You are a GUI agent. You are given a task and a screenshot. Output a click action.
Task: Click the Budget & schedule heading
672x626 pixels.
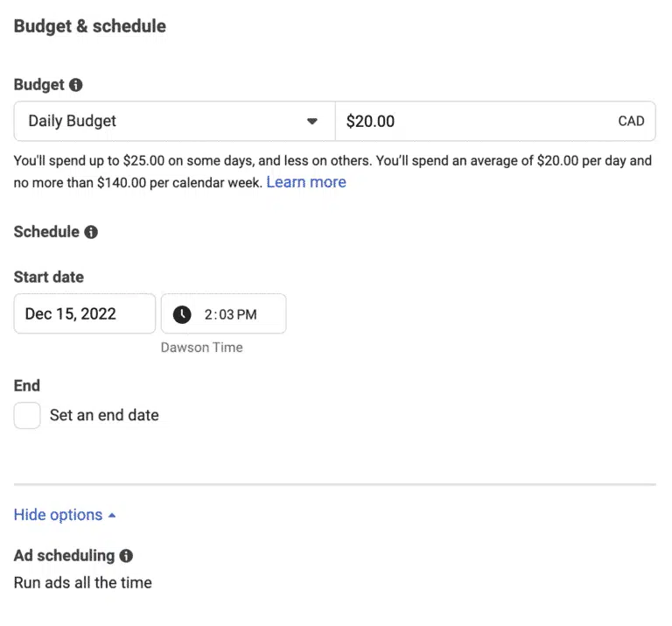pos(90,26)
